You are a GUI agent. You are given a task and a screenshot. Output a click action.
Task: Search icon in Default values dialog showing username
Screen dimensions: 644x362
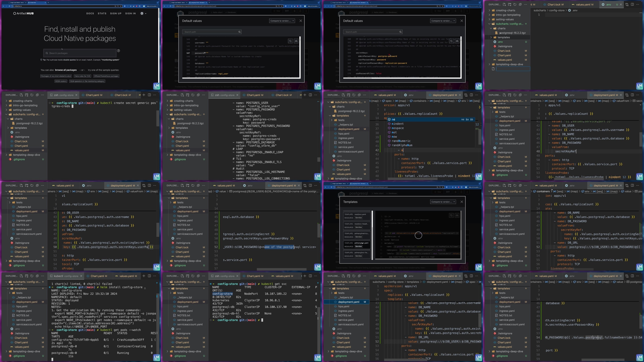(239, 32)
